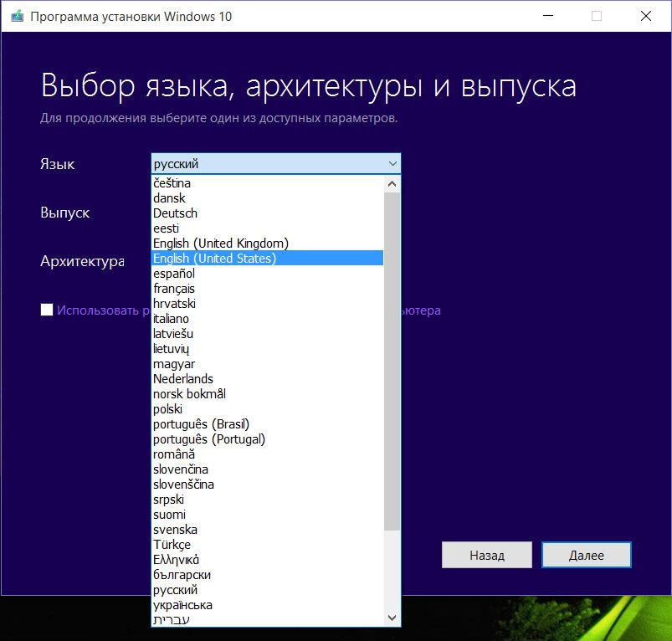Select srpski language entry

coord(268,500)
